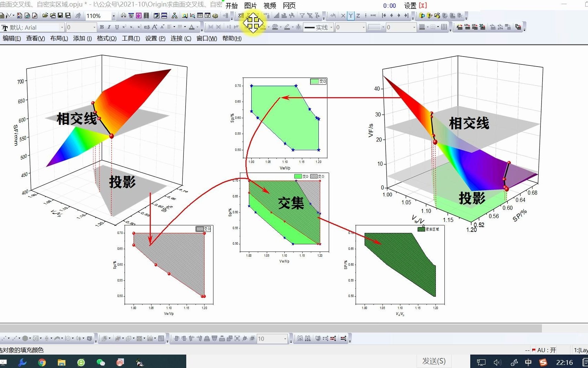Image resolution: width=588 pixels, height=368 pixels.
Task: Click the print icon
Action: [123, 16]
